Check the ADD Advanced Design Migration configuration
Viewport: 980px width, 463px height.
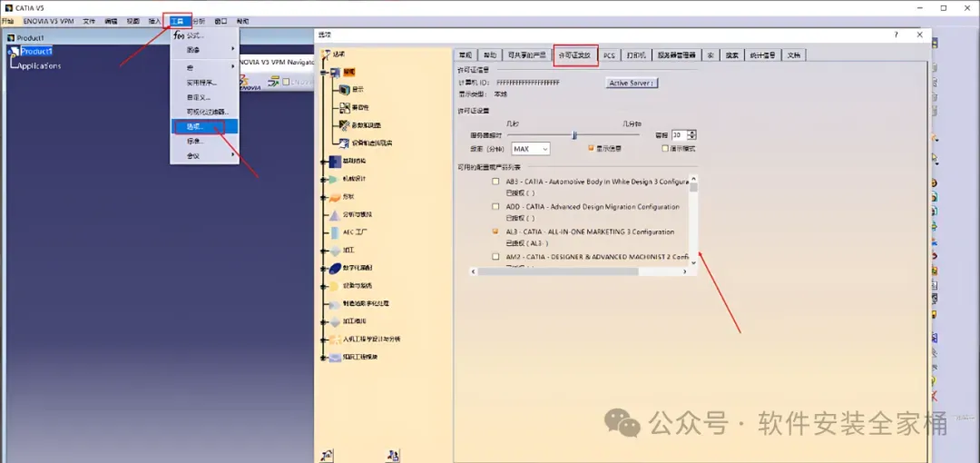495,206
